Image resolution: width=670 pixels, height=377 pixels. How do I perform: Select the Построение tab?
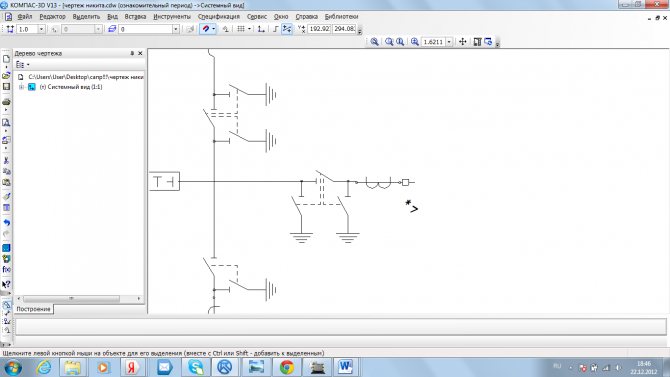click(33, 309)
